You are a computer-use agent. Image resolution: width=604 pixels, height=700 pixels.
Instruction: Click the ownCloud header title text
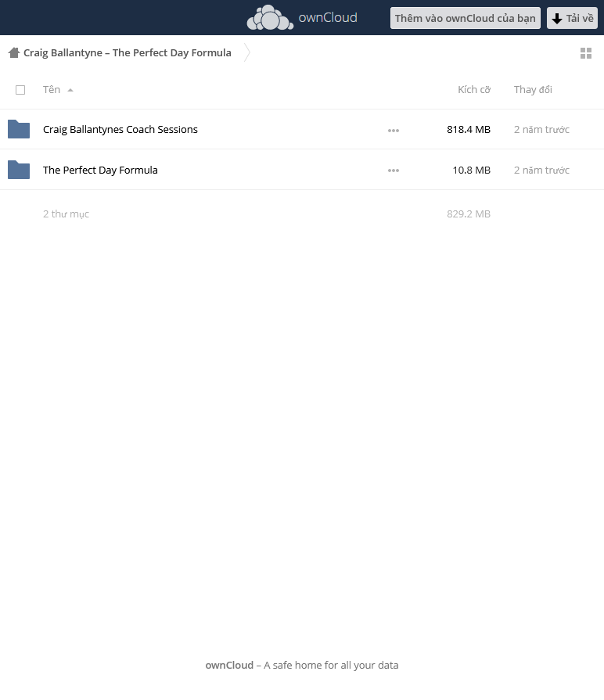[328, 17]
